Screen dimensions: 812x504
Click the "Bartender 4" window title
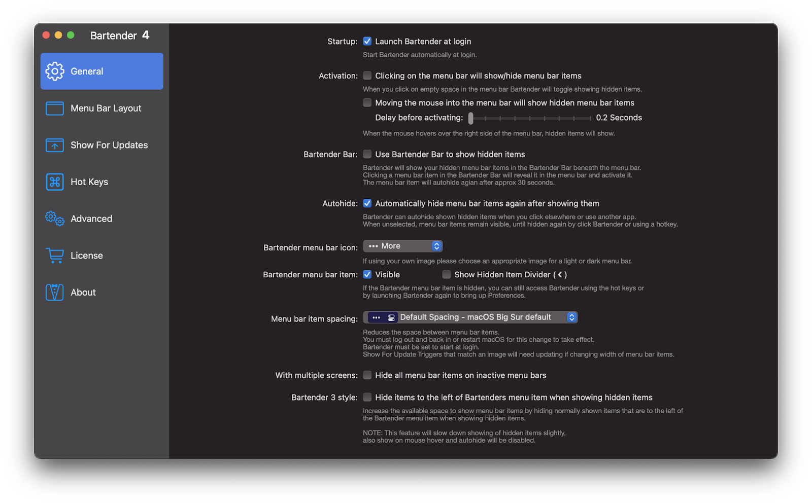(120, 35)
